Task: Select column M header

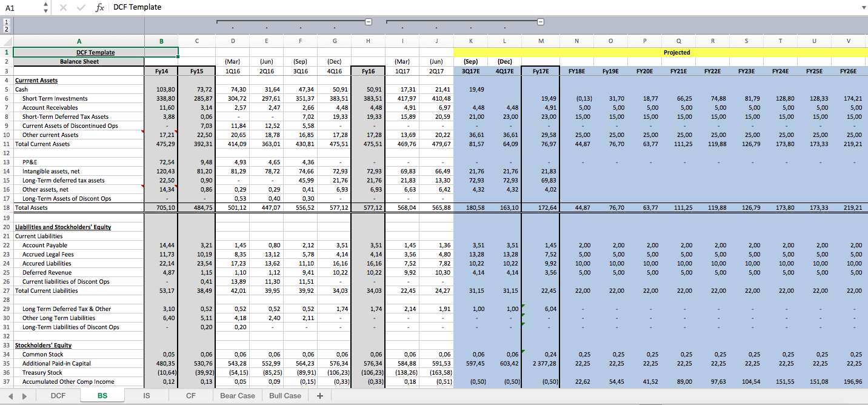Action: (x=541, y=41)
